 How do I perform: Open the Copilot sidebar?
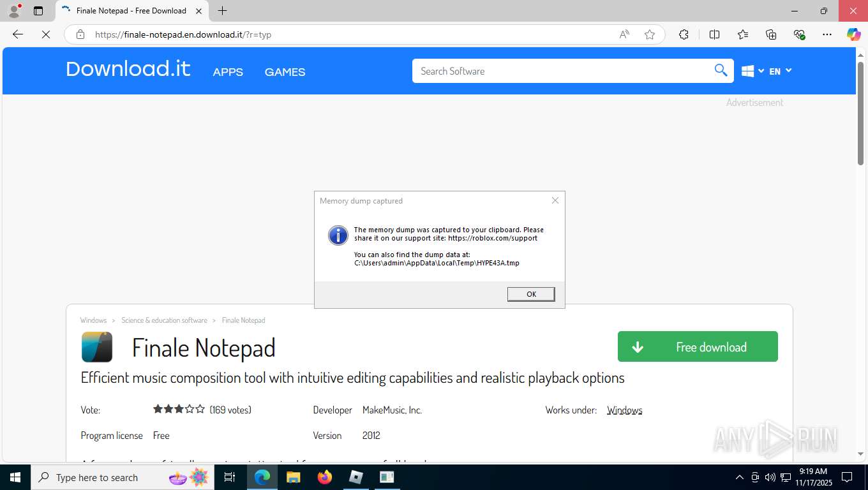[854, 34]
